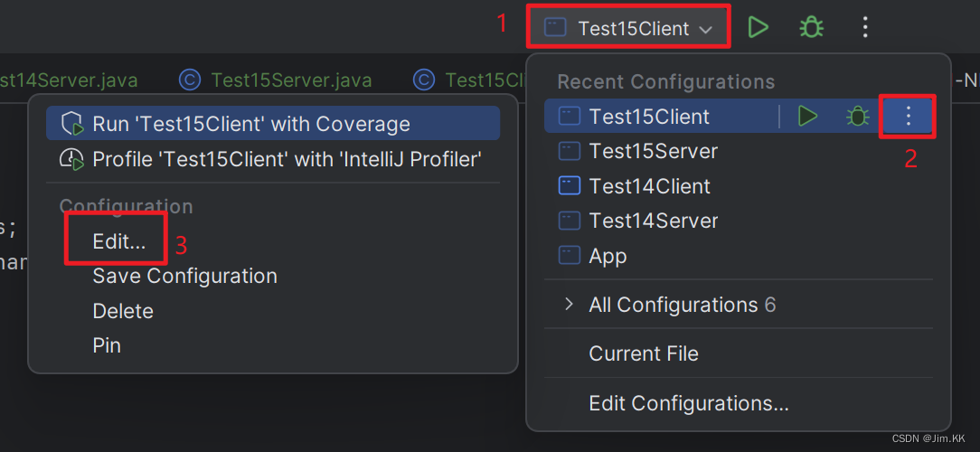Open the More Actions menu in top toolbar
Image resolution: width=980 pixels, height=452 pixels.
(865, 27)
